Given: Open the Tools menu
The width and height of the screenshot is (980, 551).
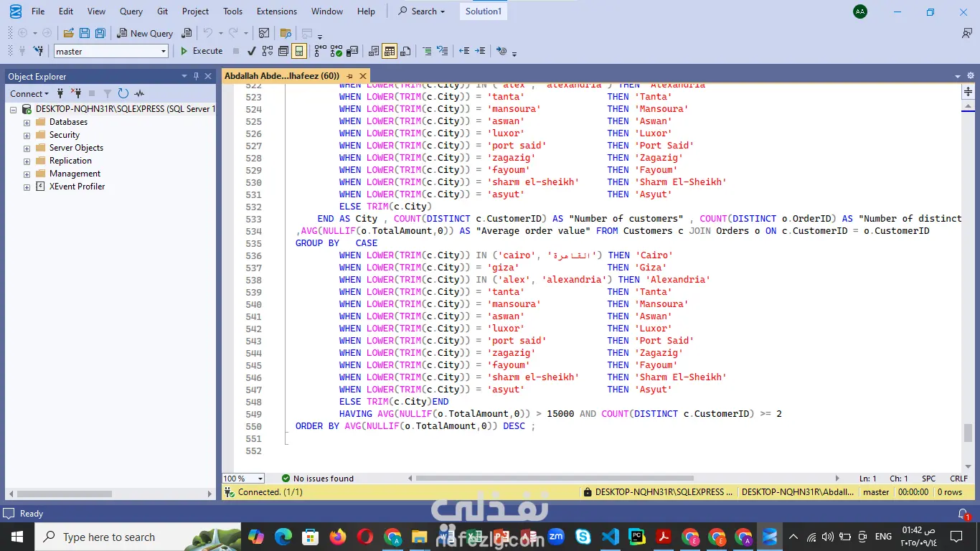Looking at the screenshot, I should [232, 11].
